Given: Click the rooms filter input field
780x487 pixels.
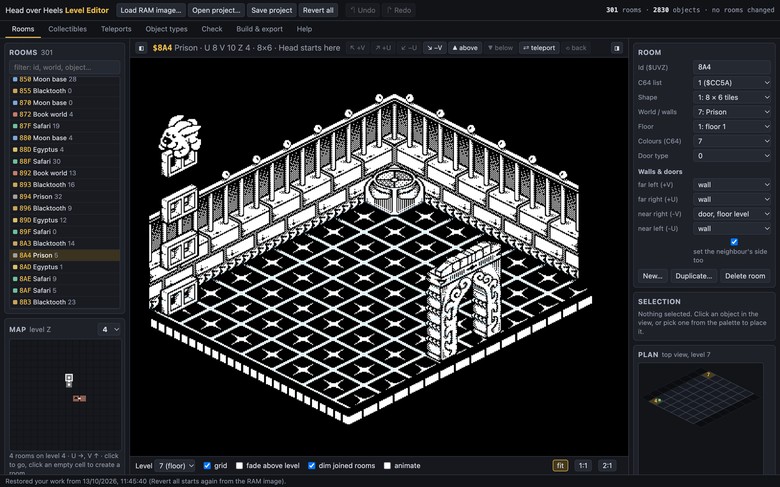Looking at the screenshot, I should 65,67.
